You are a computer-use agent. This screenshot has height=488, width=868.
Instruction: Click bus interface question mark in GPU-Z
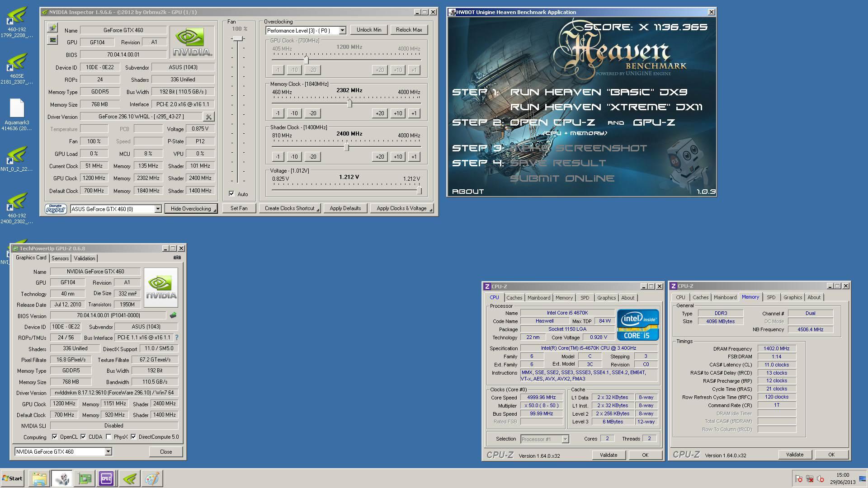[x=176, y=338]
